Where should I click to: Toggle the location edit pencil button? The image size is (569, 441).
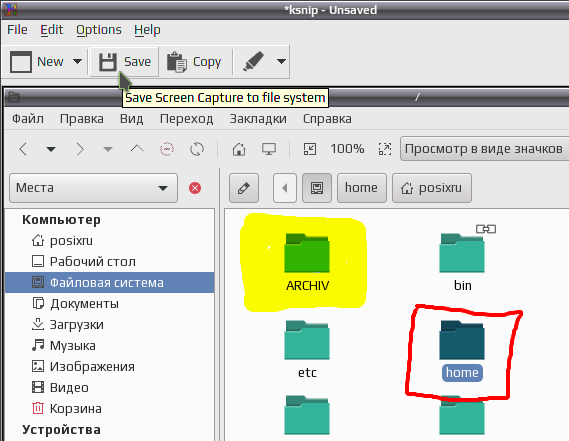click(244, 188)
